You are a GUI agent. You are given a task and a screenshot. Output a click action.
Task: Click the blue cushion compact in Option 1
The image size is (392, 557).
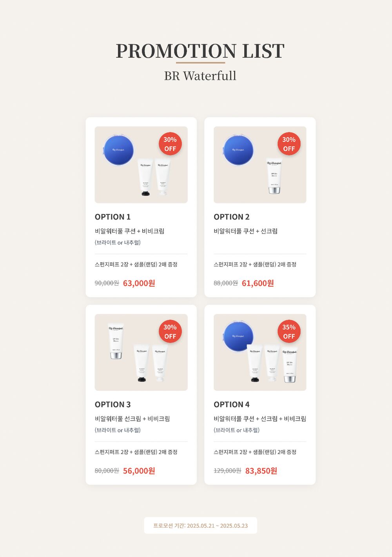point(118,151)
